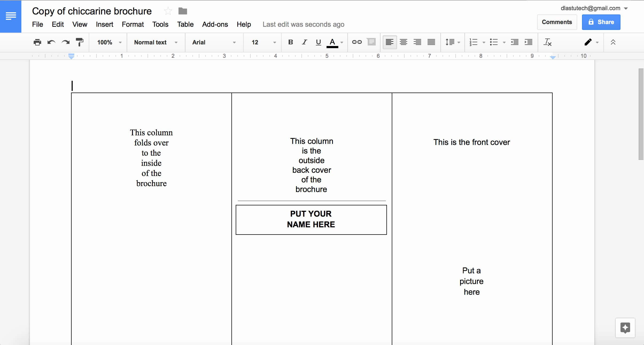This screenshot has width=644, height=345.
Task: Click the PUT YOUR NAME HERE text field
Action: coord(311,219)
